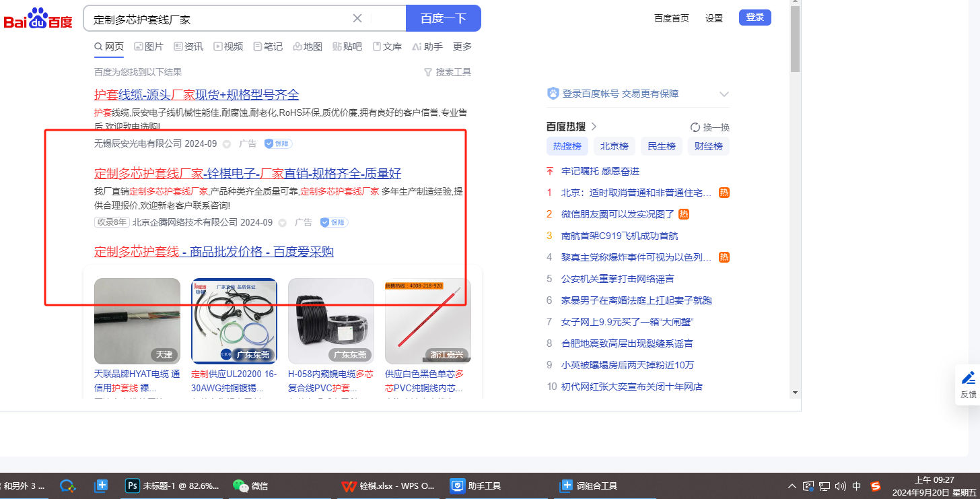Click the 保障 badge on 无锡辰安光电 result
Image resolution: width=980 pixels, height=499 pixels.
coord(278,143)
